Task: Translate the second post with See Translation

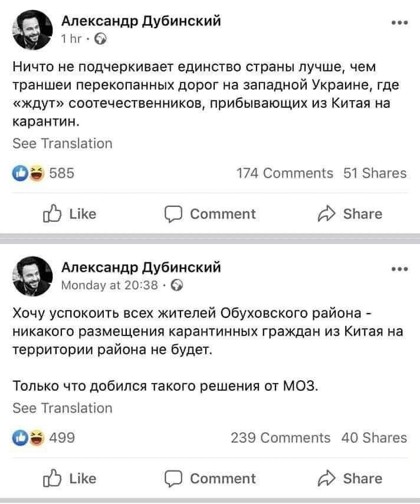Action: tap(62, 408)
